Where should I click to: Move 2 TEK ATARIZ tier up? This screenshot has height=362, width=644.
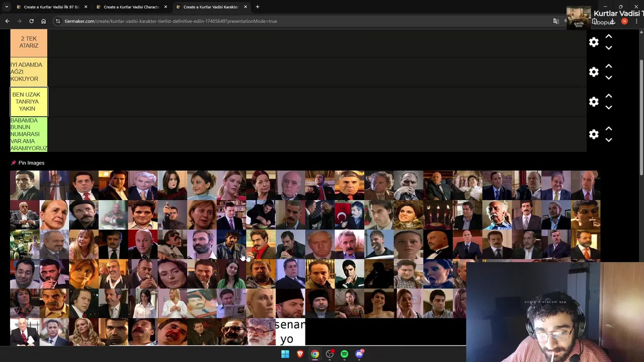(x=609, y=36)
